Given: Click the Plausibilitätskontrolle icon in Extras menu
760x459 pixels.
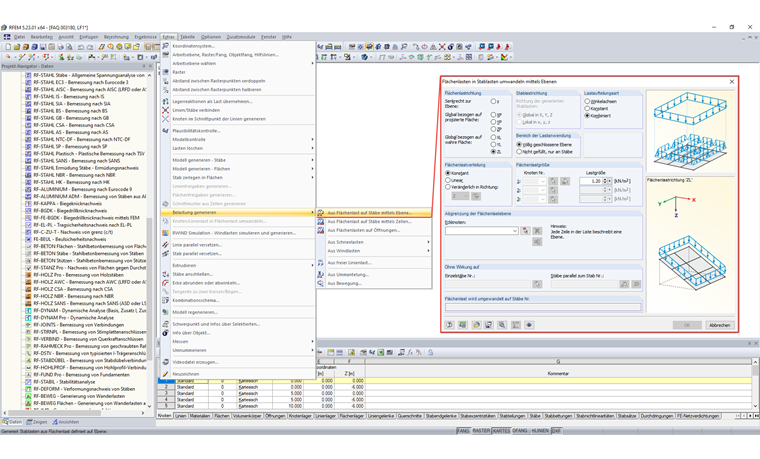Looking at the screenshot, I should 165,130.
